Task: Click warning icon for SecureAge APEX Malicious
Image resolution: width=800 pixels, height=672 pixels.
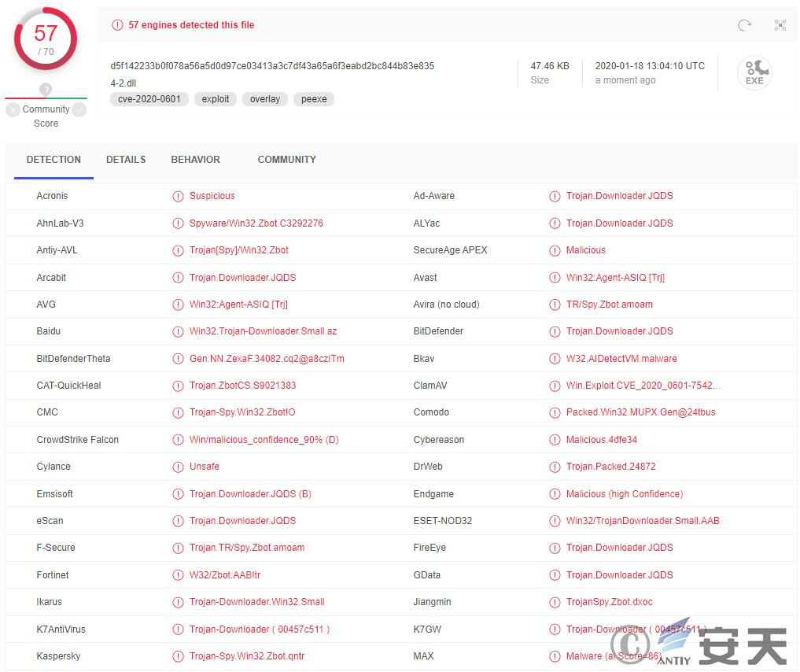Action: [555, 250]
